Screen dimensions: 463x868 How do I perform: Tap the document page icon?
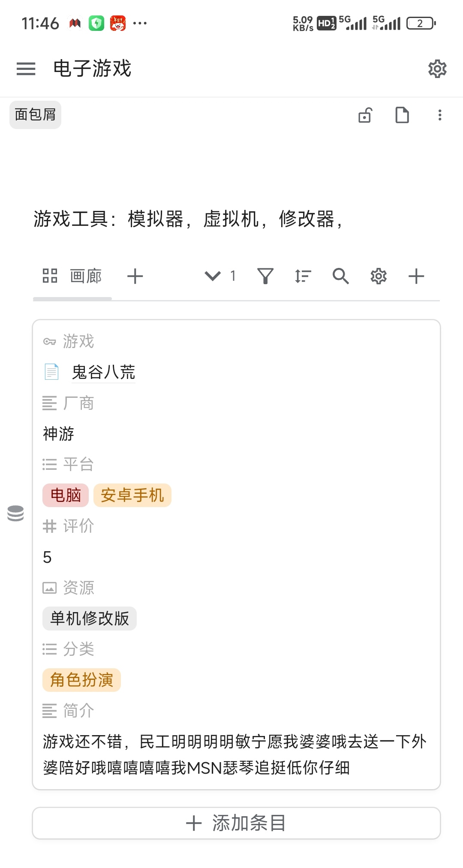402,115
